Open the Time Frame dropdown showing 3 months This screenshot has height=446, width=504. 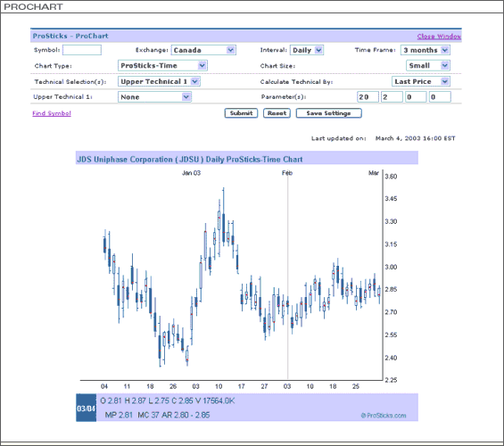coord(425,50)
